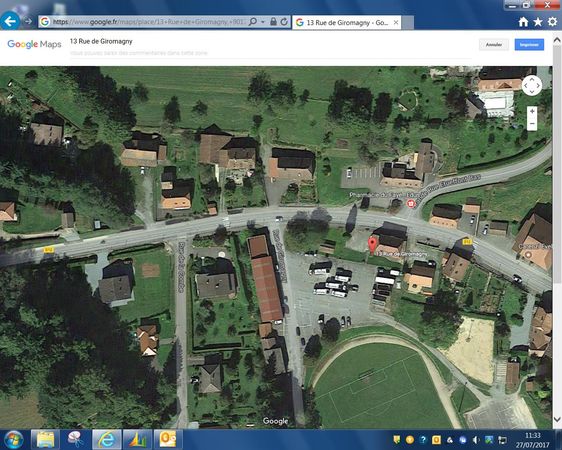Open the browser settings gear
The height and width of the screenshot is (450, 562).
click(x=552, y=22)
